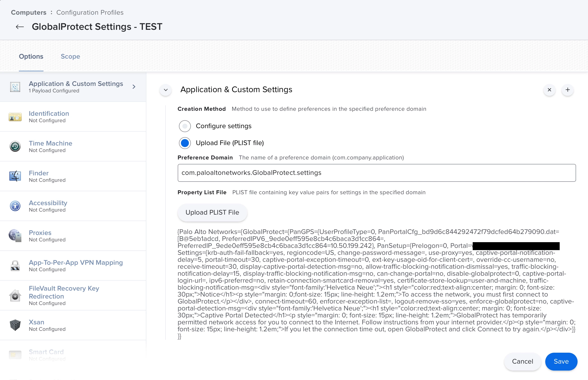Image resolution: width=588 pixels, height=380 pixels.
Task: Click the 'Creation Method' label
Action: click(x=202, y=109)
